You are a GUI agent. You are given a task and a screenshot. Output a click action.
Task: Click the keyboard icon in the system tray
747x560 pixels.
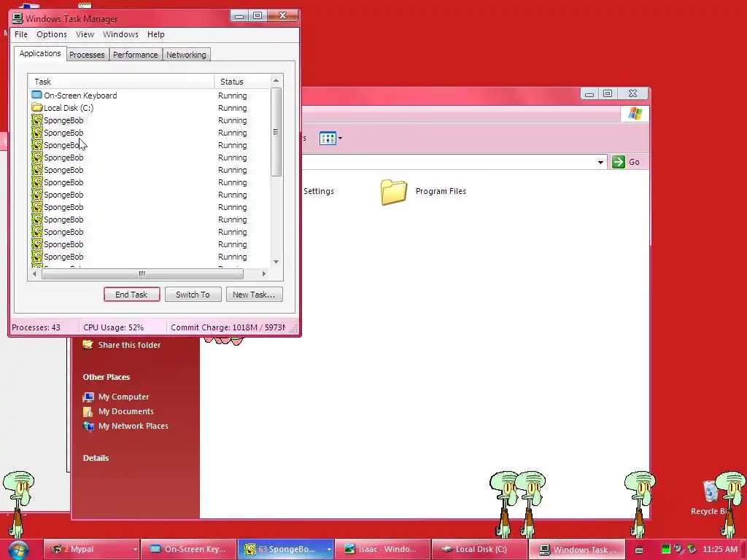pos(639,550)
